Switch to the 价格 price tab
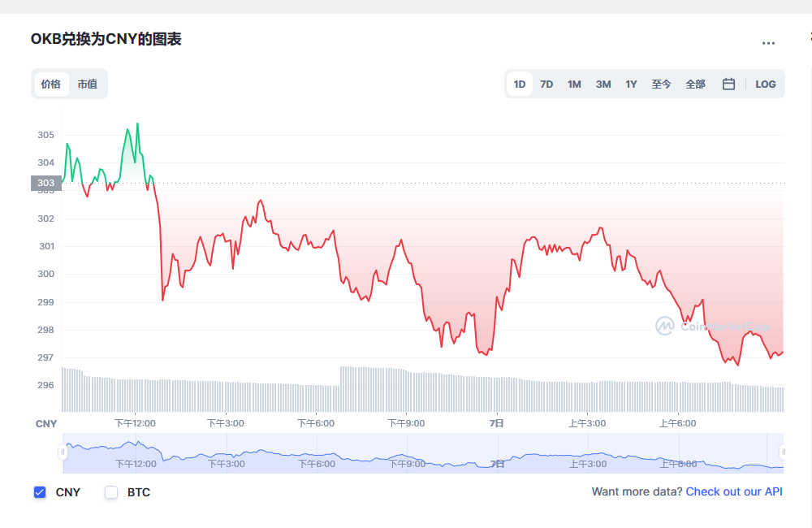 (x=51, y=84)
